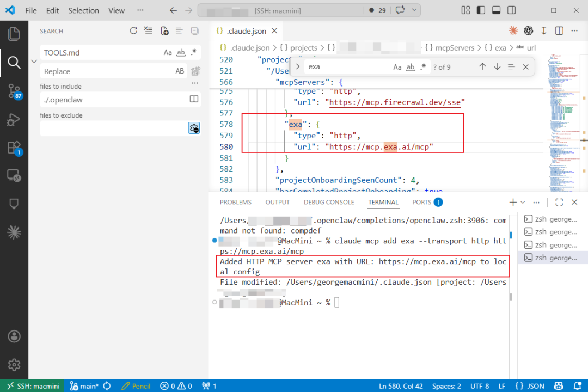The image size is (588, 392).
Task: Toggle regex in find widget
Action: click(x=423, y=67)
